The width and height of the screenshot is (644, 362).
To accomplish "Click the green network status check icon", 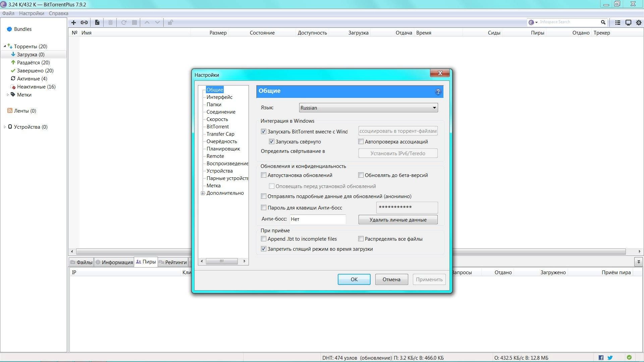I will pos(629,357).
